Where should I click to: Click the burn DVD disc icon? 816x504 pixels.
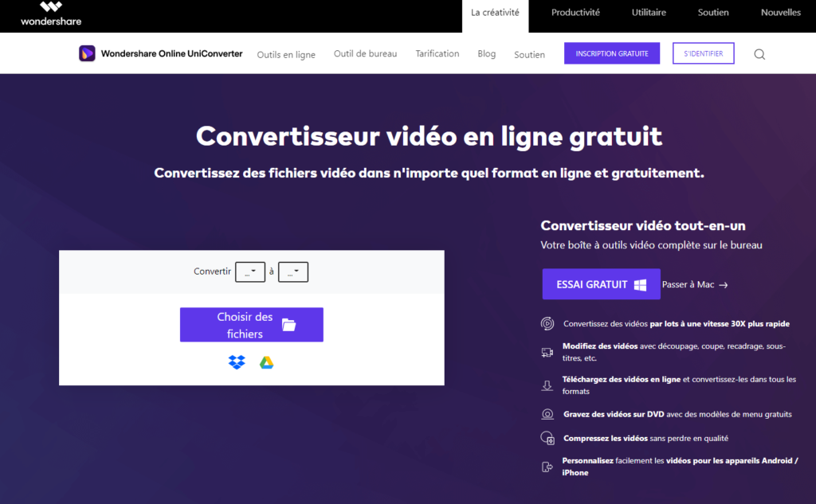click(x=547, y=414)
